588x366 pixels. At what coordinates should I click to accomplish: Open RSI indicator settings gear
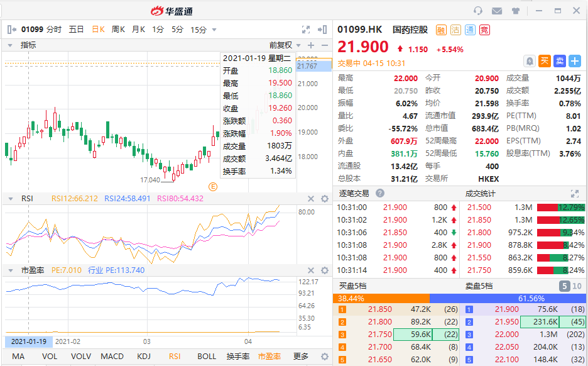pos(325,199)
